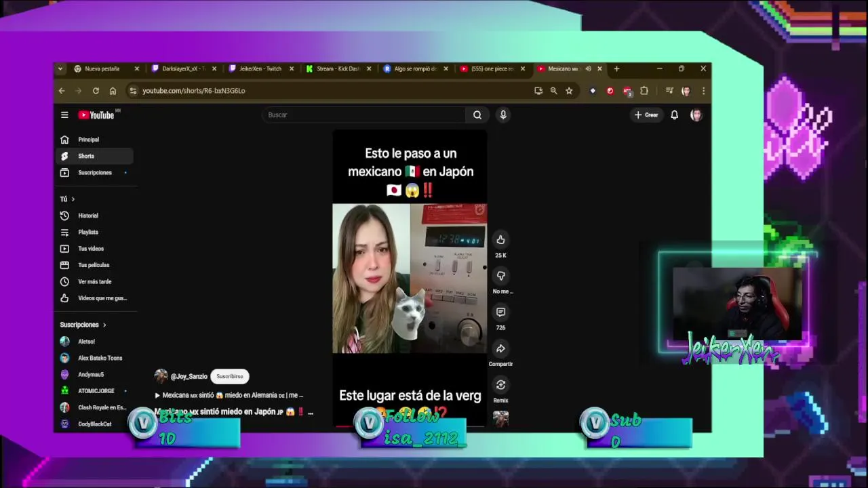The image size is (868, 488).
Task: Open the Chrome three-dot menu
Action: coord(703,91)
